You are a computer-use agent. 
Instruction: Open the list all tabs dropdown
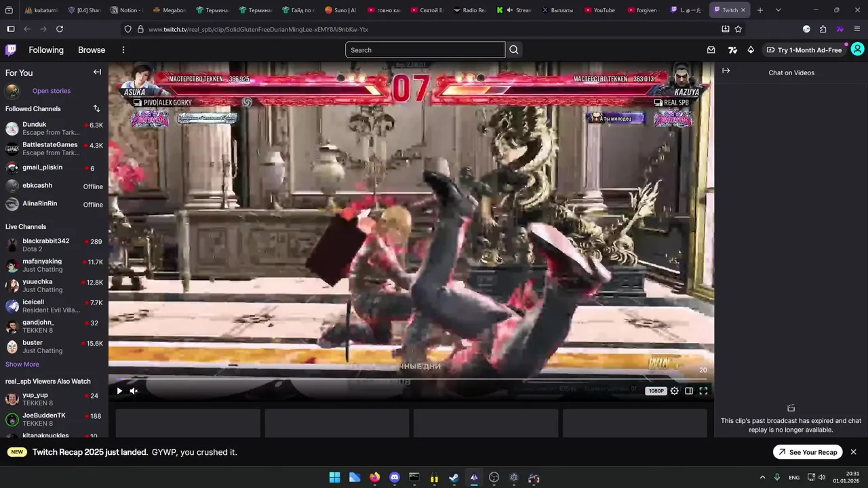tap(778, 10)
